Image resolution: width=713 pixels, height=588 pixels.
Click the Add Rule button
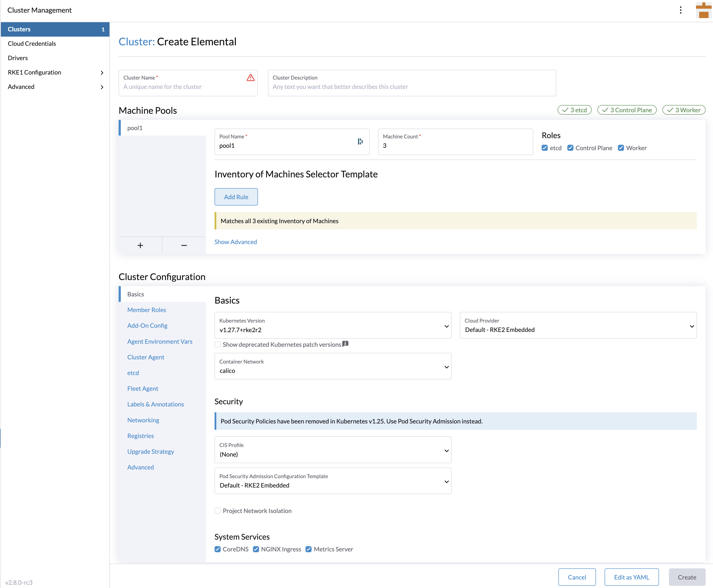coord(236,196)
